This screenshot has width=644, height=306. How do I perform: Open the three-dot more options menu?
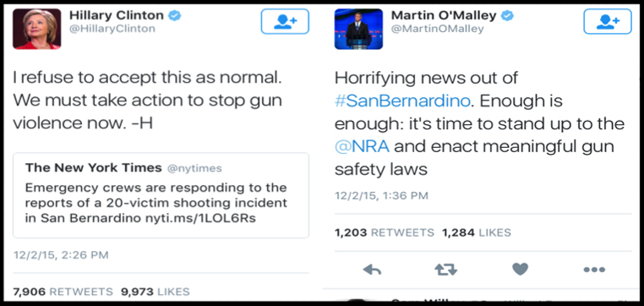(594, 270)
